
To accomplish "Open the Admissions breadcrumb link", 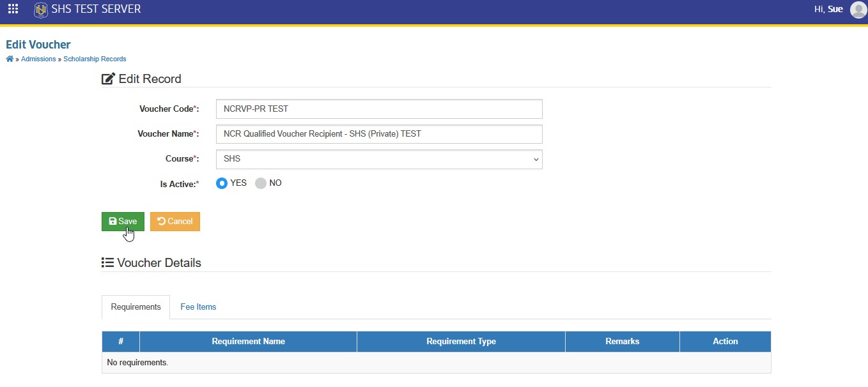I will pos(38,59).
